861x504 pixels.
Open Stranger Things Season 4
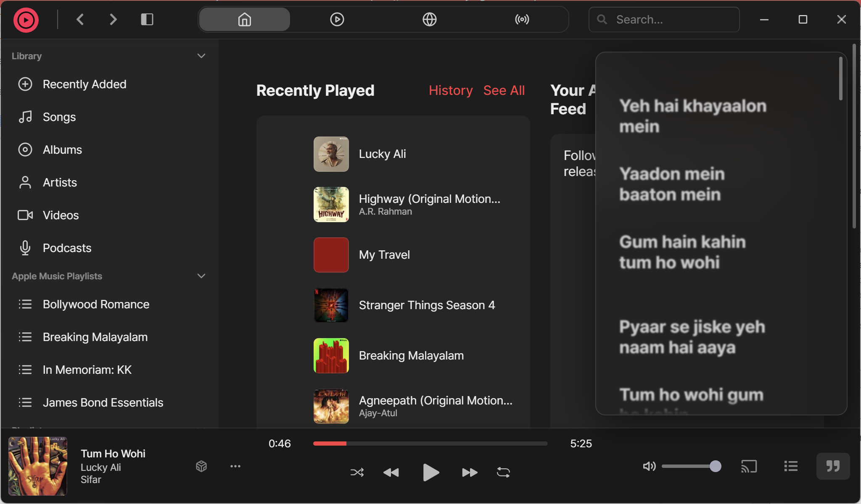coord(427,305)
